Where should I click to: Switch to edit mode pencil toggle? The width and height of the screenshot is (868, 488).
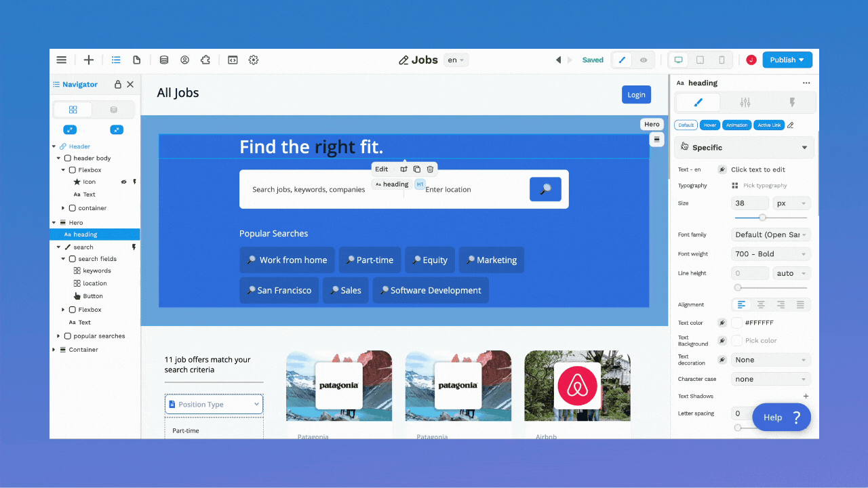click(x=622, y=60)
